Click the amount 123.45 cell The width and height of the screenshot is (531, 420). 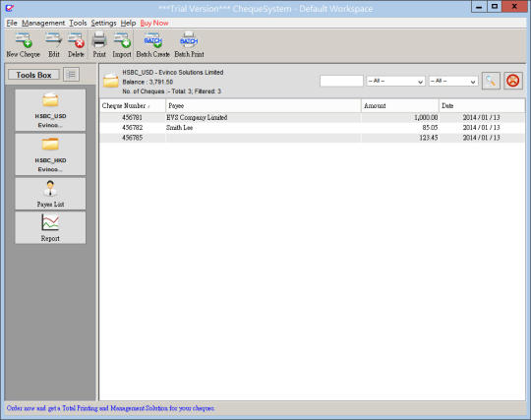(429, 138)
